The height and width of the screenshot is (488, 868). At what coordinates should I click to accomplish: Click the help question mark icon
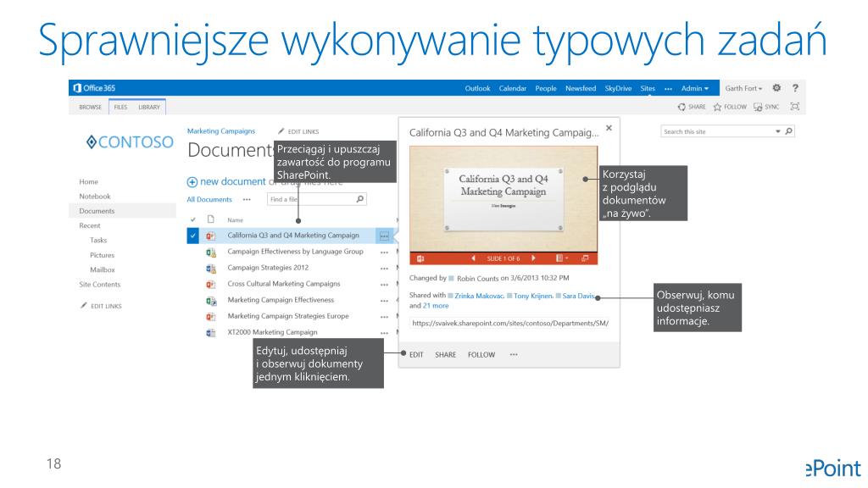click(x=795, y=88)
